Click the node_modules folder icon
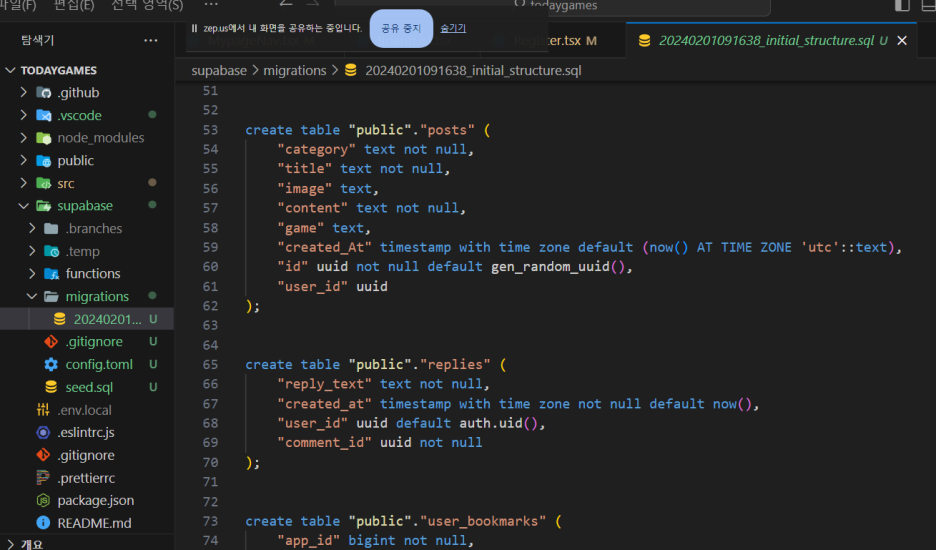 pyautogui.click(x=44, y=138)
